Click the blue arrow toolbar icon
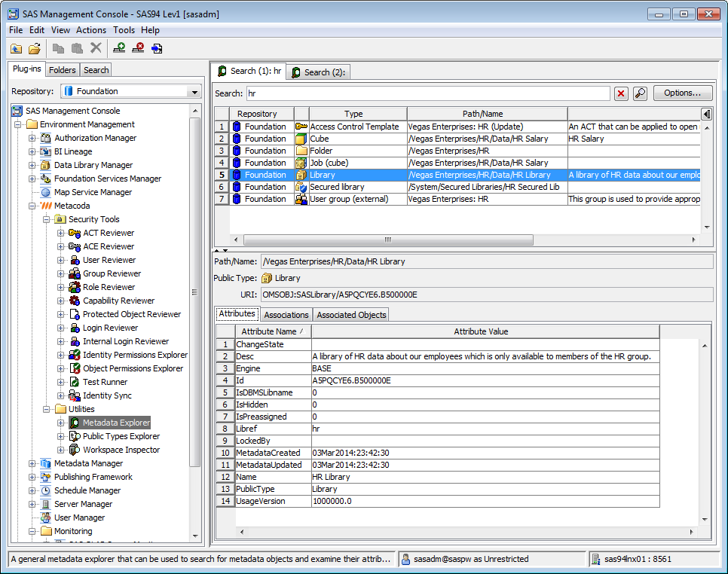 coord(157,48)
